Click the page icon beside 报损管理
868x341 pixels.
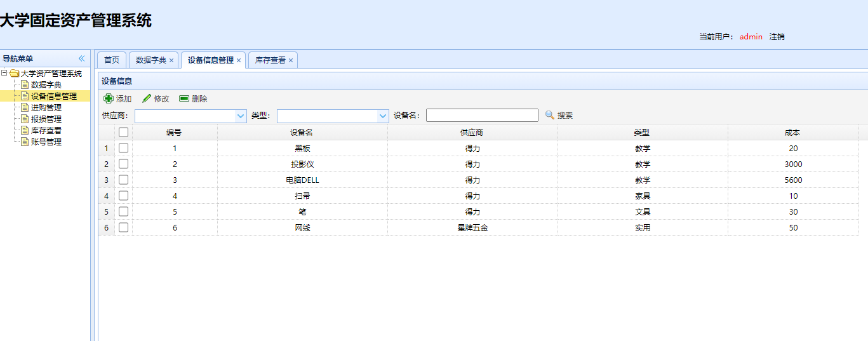(x=25, y=119)
